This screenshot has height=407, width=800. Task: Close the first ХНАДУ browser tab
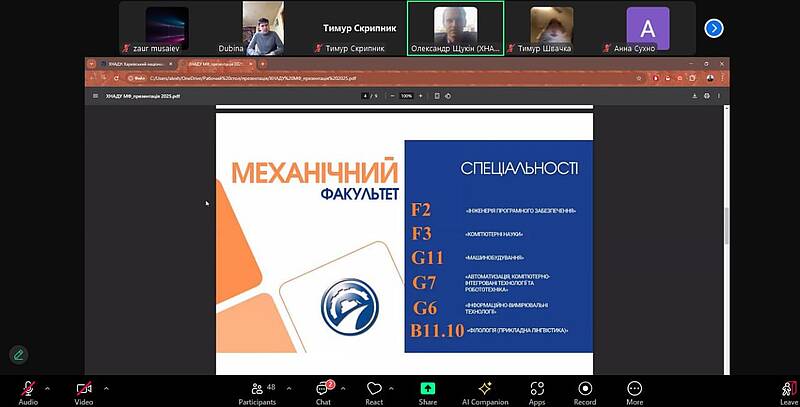171,64
